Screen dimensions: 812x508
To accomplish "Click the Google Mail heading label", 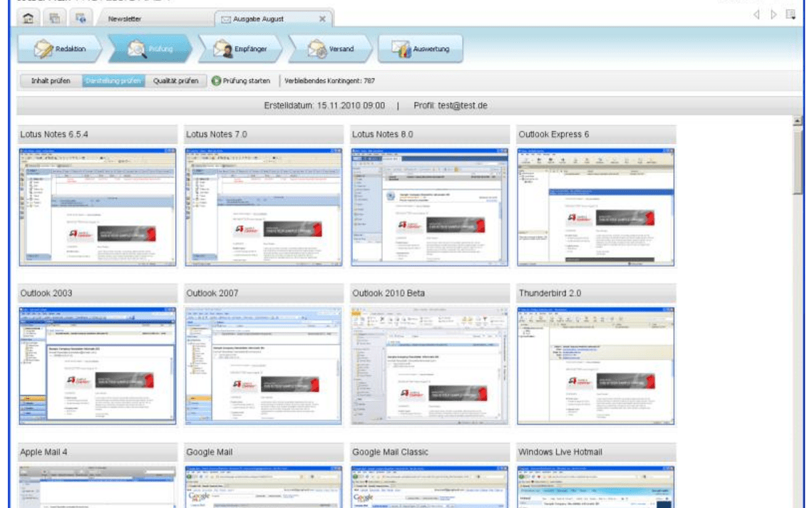I will click(x=209, y=452).
